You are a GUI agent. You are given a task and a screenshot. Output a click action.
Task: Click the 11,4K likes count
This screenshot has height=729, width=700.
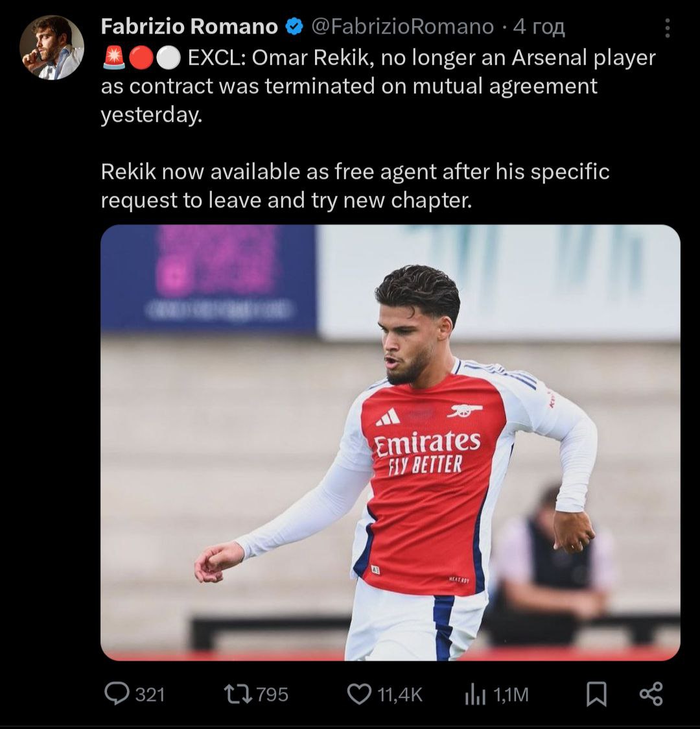click(400, 695)
